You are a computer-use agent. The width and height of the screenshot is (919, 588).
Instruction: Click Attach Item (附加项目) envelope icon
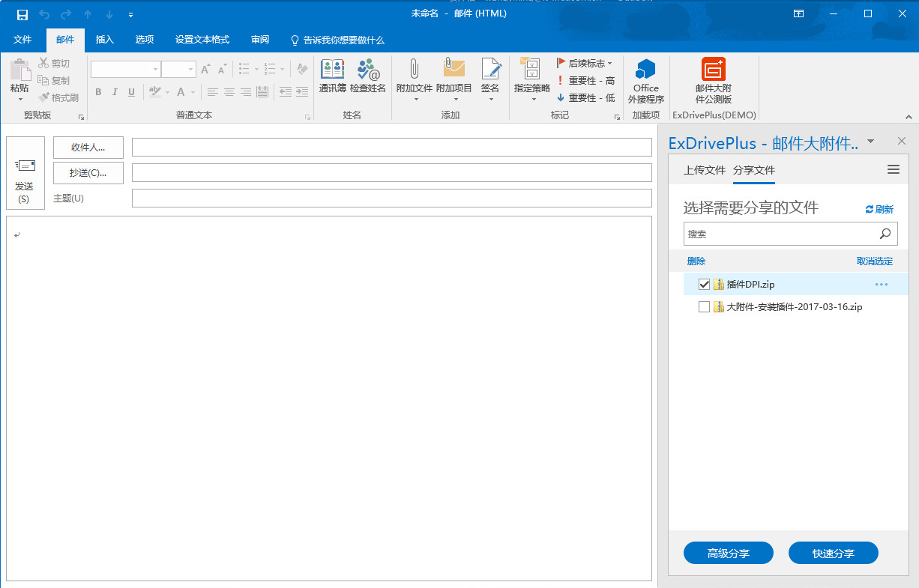click(454, 68)
